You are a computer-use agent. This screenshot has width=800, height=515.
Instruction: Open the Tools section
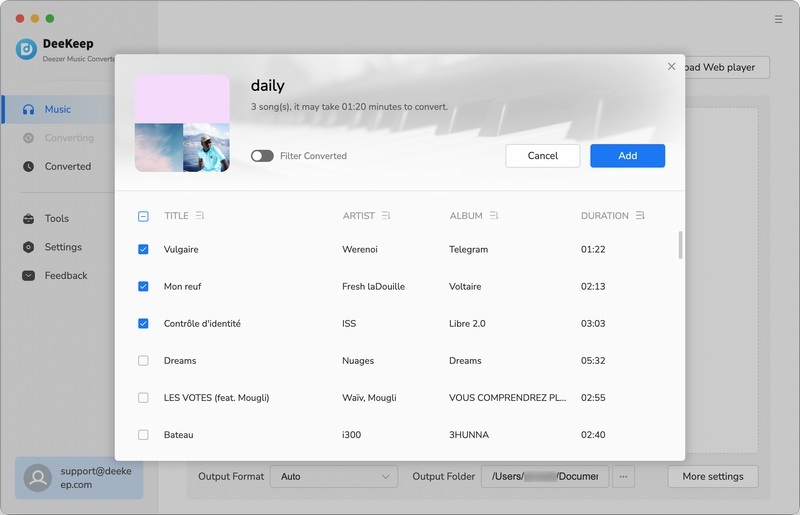click(56, 218)
